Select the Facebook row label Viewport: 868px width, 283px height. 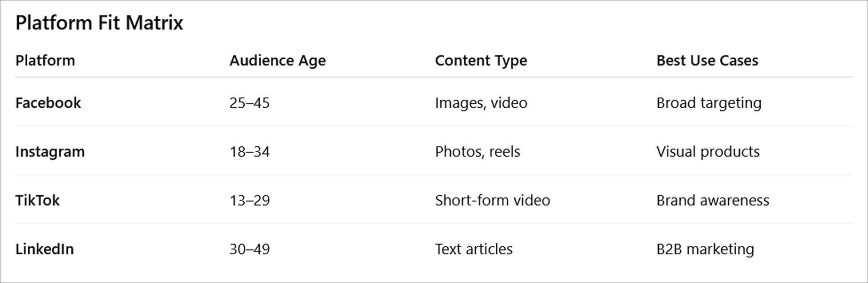point(48,103)
